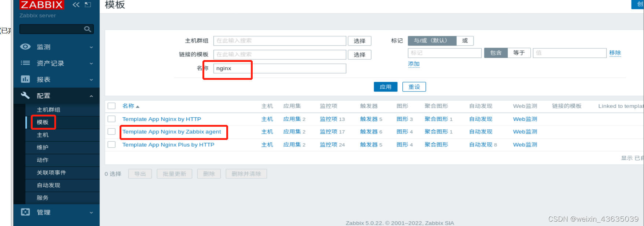The width and height of the screenshot is (644, 226).
Task: Click the 主机群组 search input
Action: click(280, 41)
